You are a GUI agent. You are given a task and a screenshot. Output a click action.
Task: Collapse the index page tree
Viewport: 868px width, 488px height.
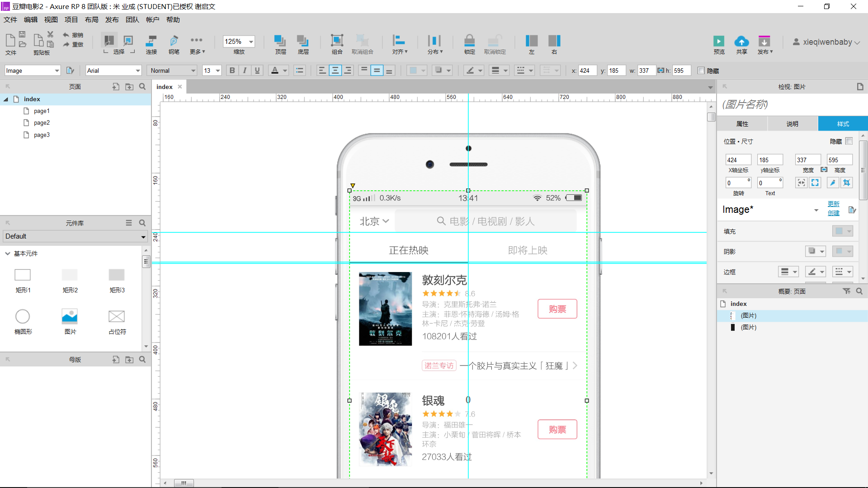6,99
